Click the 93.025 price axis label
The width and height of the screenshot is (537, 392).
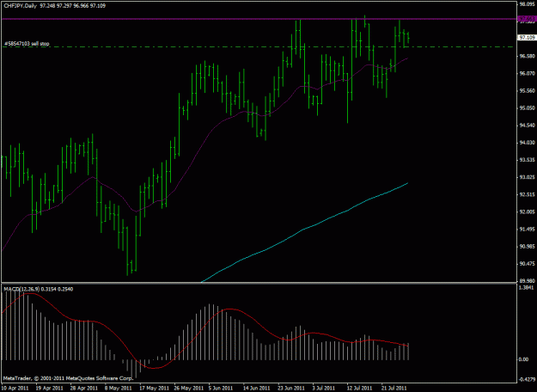click(527, 177)
